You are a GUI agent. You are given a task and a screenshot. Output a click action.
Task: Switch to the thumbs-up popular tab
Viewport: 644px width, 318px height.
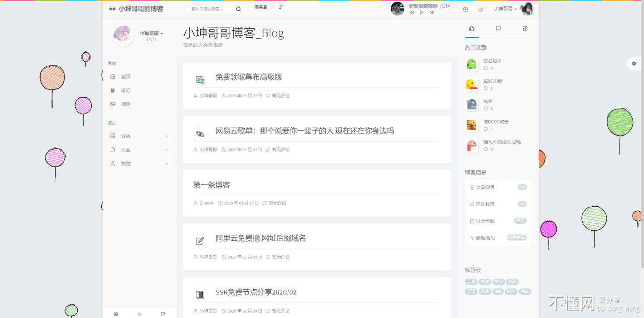pos(472,28)
